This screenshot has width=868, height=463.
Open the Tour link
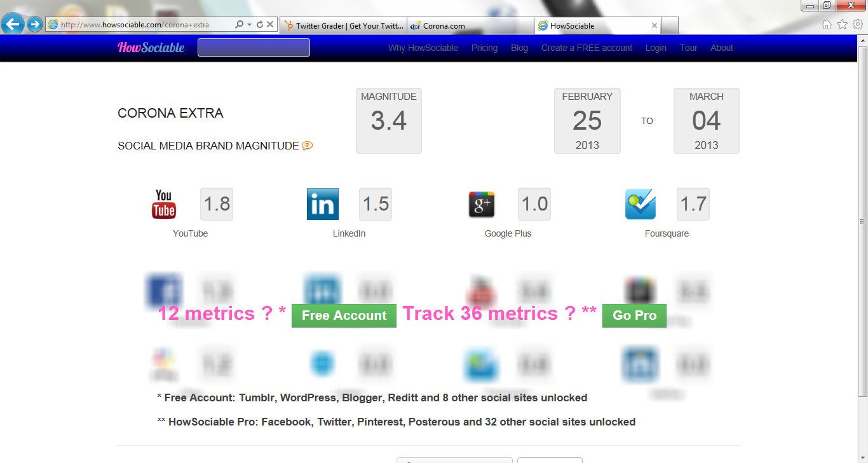[x=689, y=48]
